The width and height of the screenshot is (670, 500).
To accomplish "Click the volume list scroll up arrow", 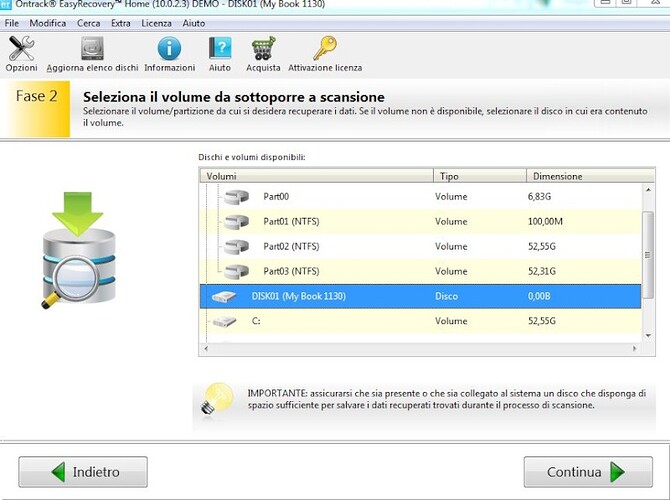I will [x=648, y=190].
